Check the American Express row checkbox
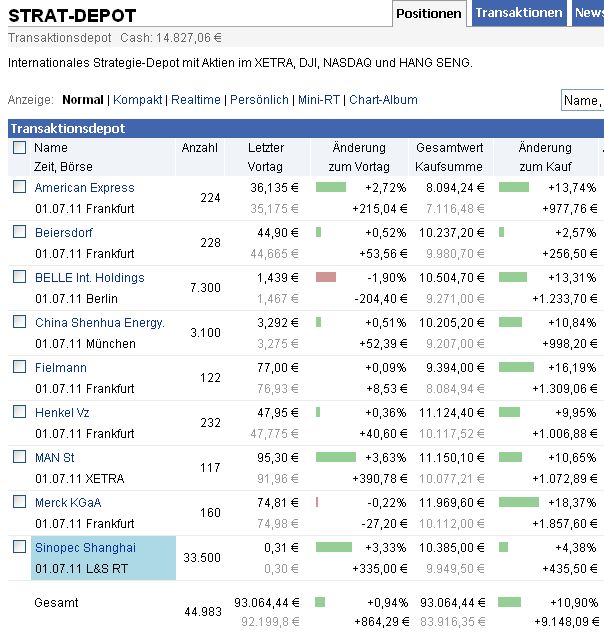 pos(19,187)
